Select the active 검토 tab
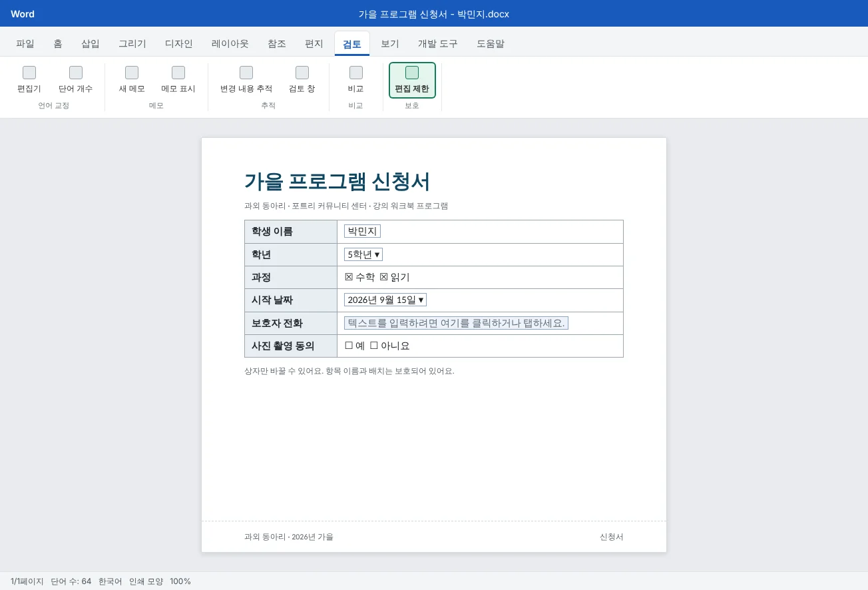 352,44
